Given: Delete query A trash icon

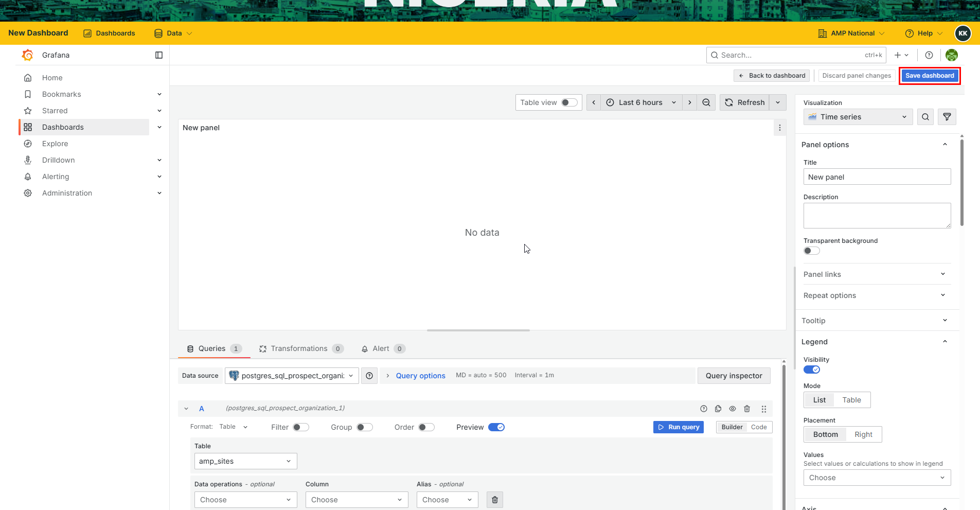Looking at the screenshot, I should pos(747,409).
